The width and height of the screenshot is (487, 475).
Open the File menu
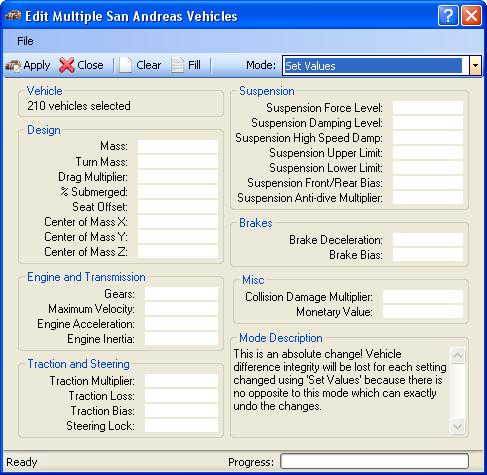tap(25, 41)
